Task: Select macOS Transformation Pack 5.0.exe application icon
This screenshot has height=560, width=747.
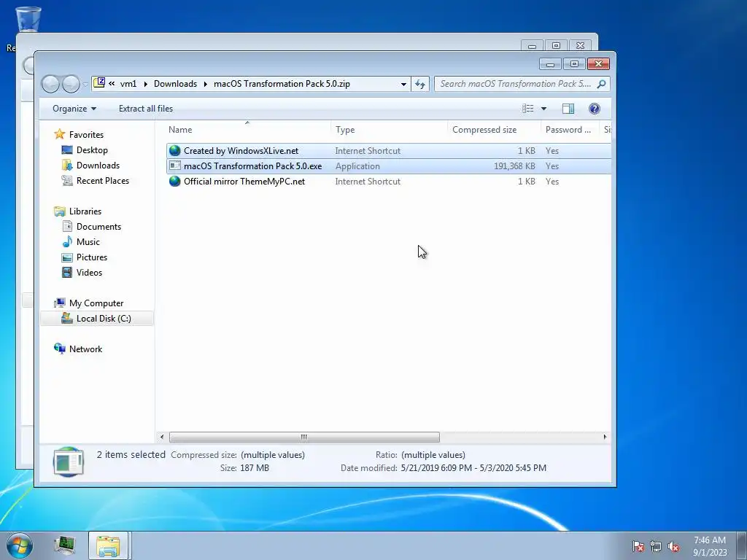Action: (175, 166)
